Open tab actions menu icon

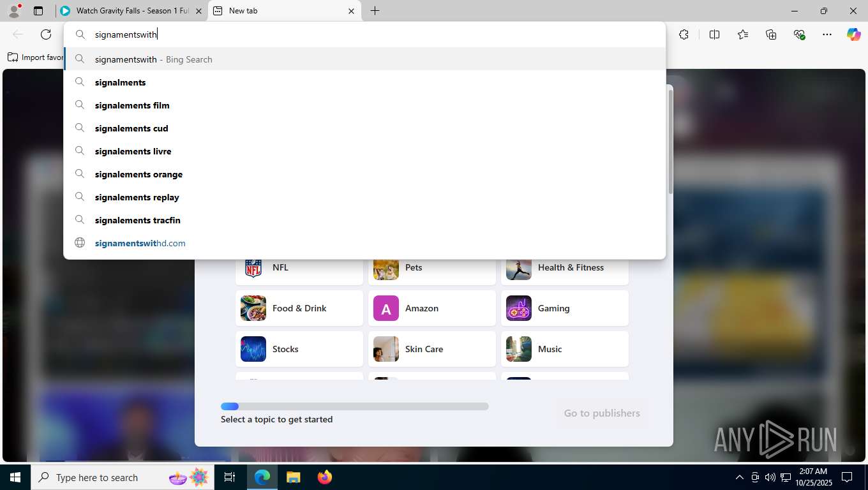tap(38, 11)
